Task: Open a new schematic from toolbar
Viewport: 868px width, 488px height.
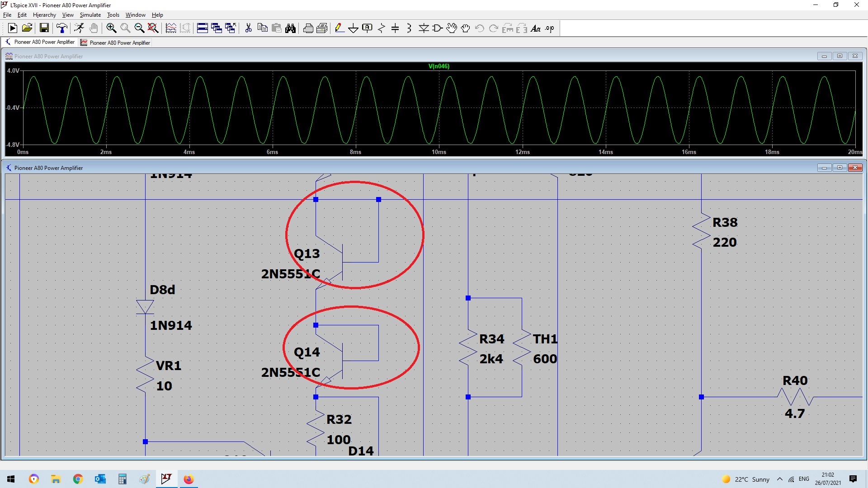Action: click(13, 28)
